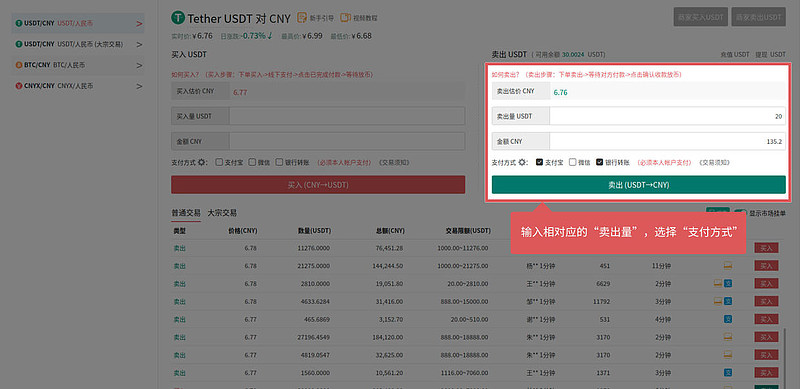Click available balance 30.0024
800x389 pixels.
click(574, 54)
